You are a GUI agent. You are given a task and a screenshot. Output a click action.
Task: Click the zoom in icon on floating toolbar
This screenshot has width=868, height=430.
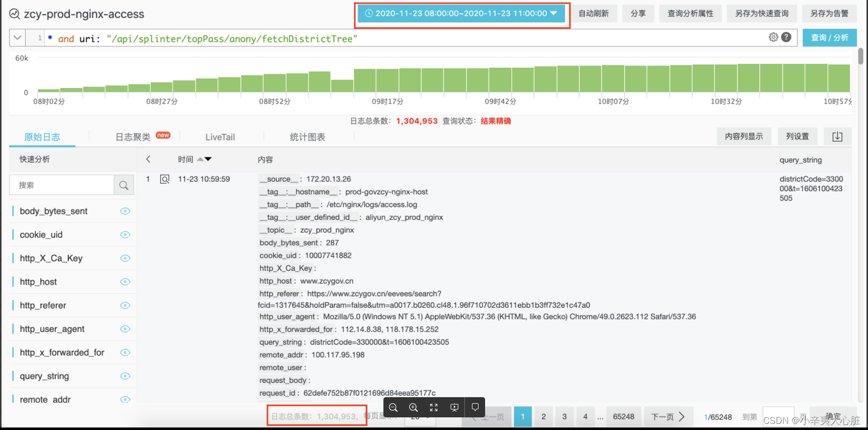click(x=413, y=407)
